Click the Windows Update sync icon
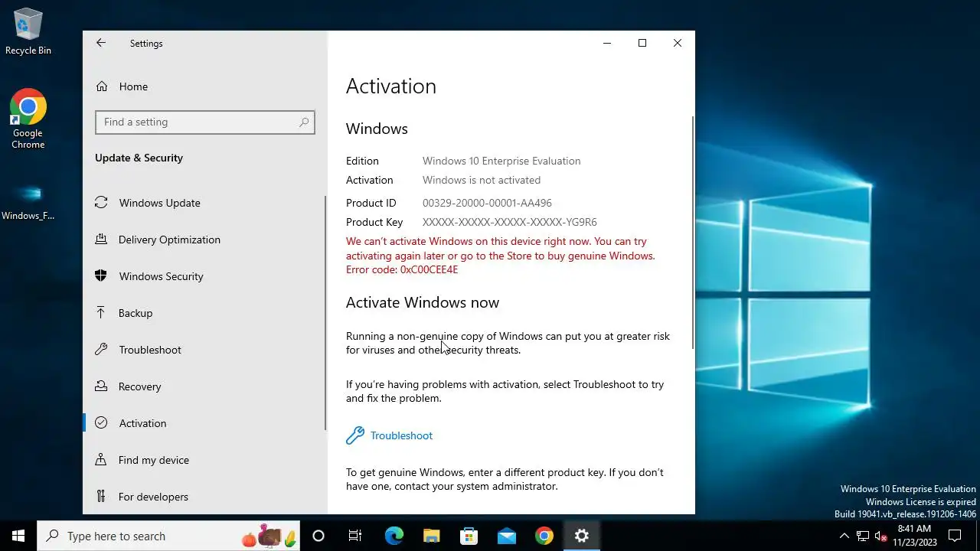980x551 pixels. (101, 203)
